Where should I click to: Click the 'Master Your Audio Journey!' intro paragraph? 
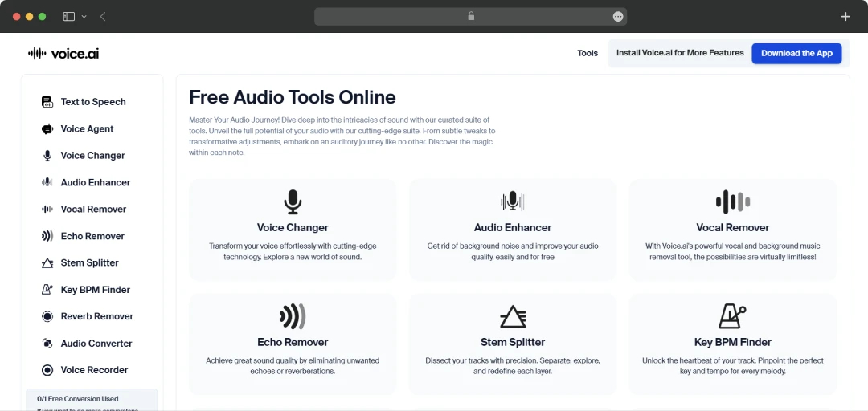coord(342,136)
